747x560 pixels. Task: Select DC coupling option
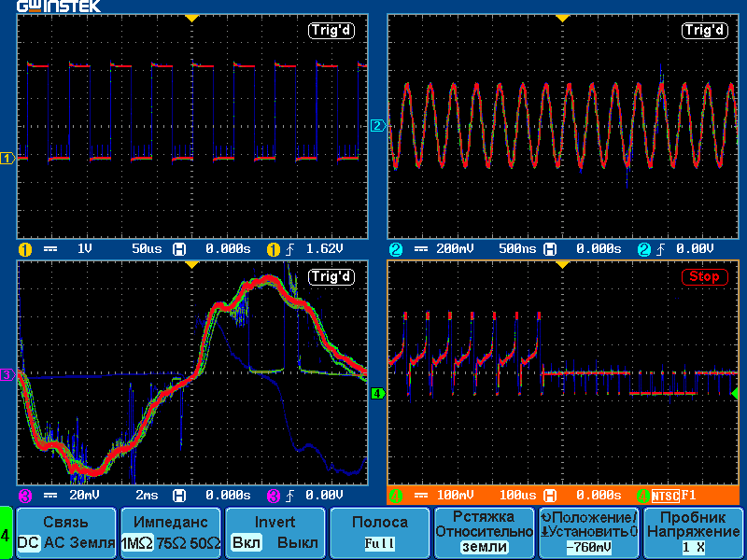pyautogui.click(x=29, y=543)
